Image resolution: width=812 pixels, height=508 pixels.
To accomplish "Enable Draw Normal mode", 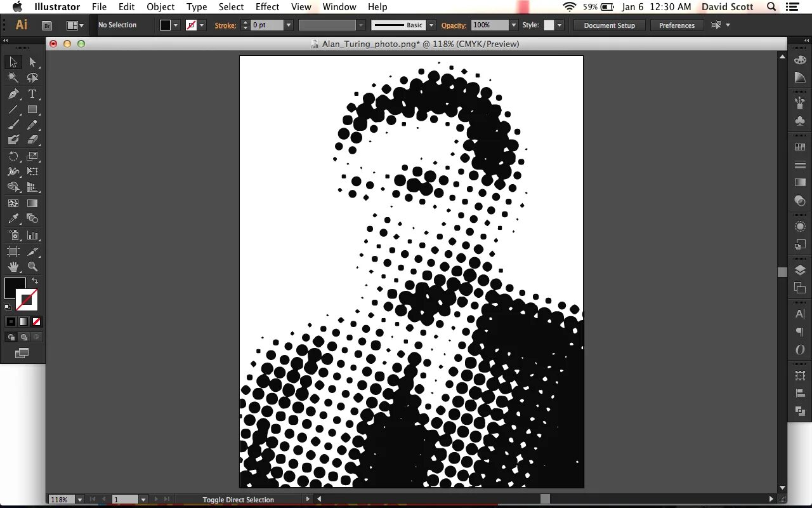I will tap(11, 337).
